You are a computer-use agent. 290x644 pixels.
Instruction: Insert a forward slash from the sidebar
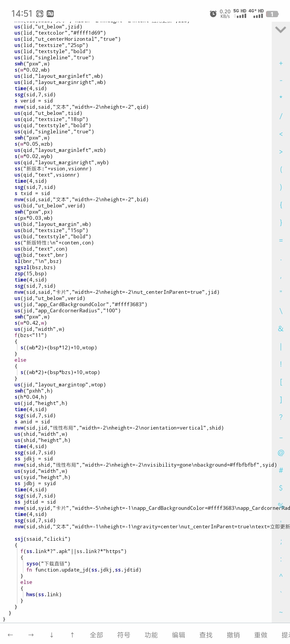281,116
